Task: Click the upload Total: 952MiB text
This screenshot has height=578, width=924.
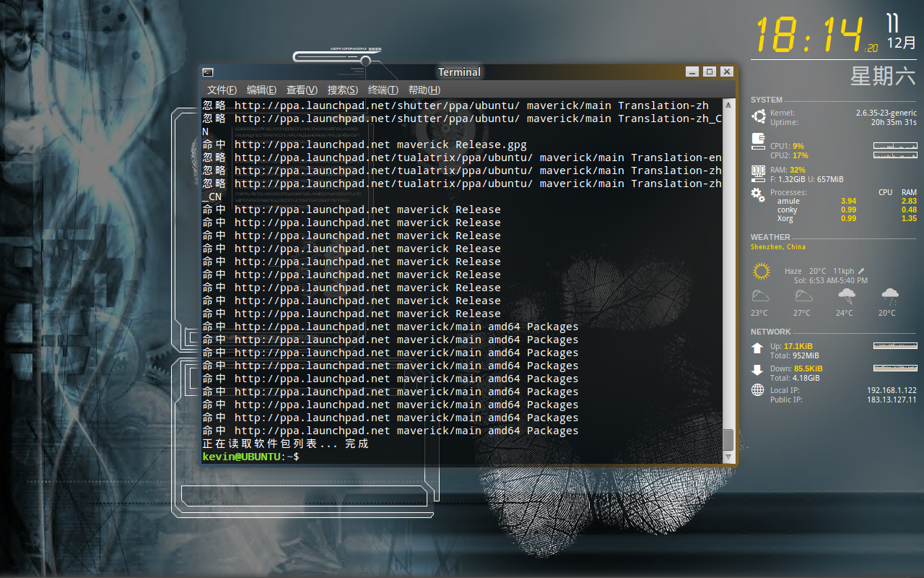Action: pos(794,356)
